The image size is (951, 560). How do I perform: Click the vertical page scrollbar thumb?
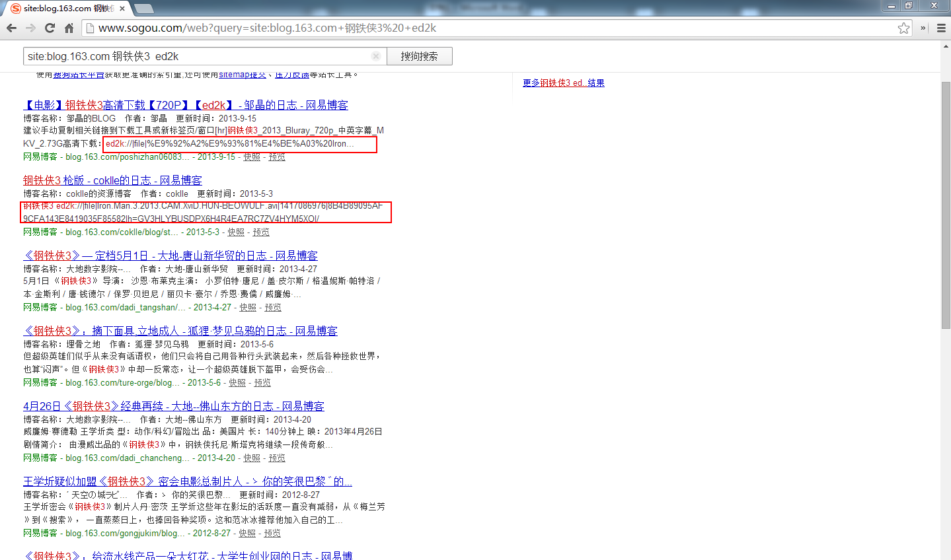[x=945, y=205]
